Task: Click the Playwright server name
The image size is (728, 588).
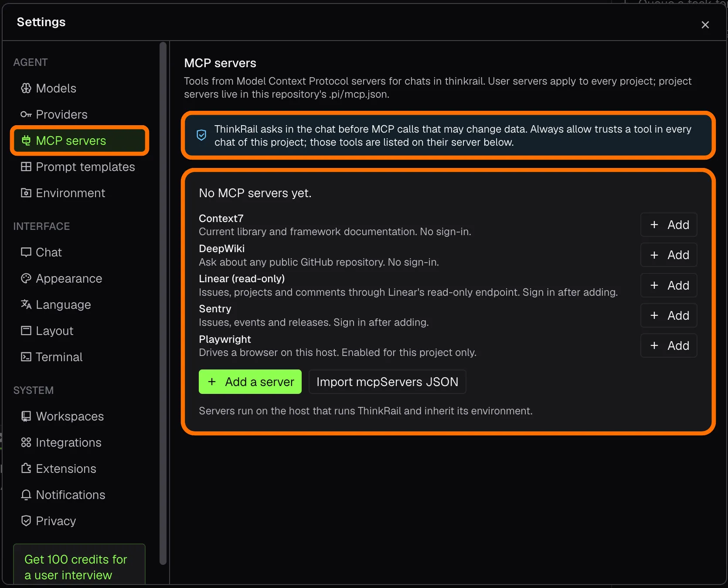Action: [225, 339]
